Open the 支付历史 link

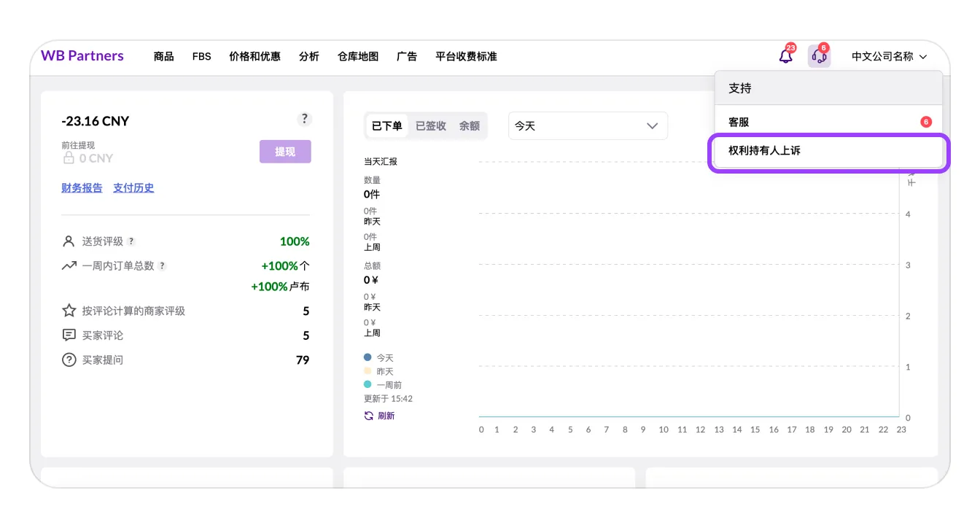pos(133,188)
